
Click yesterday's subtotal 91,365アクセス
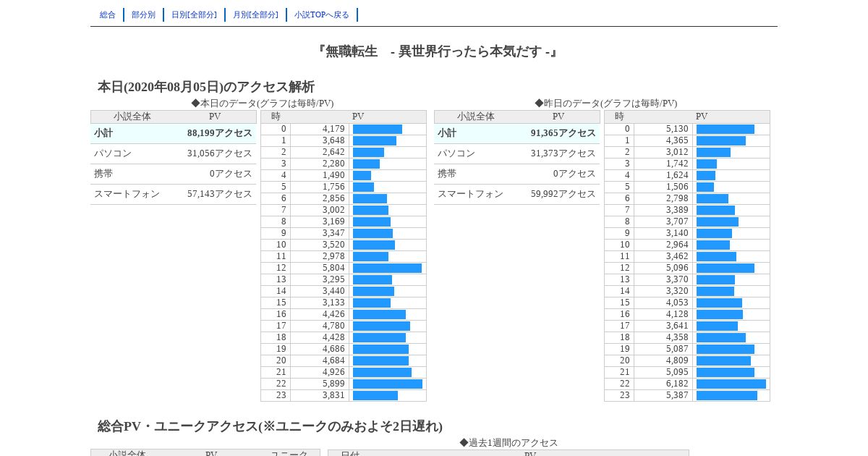pos(563,133)
